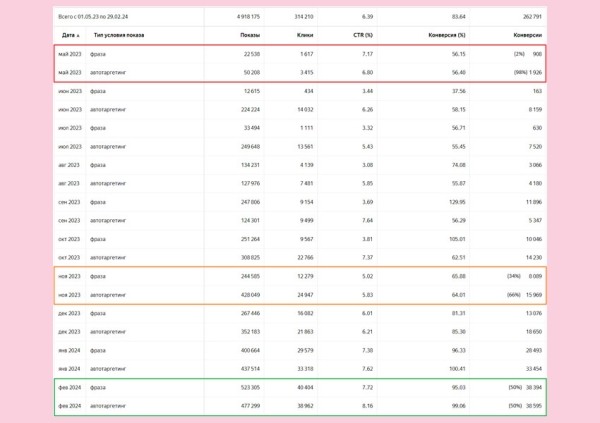Click the '(98%)' share in май 2023 row
This screenshot has width=600, height=423.
520,72
